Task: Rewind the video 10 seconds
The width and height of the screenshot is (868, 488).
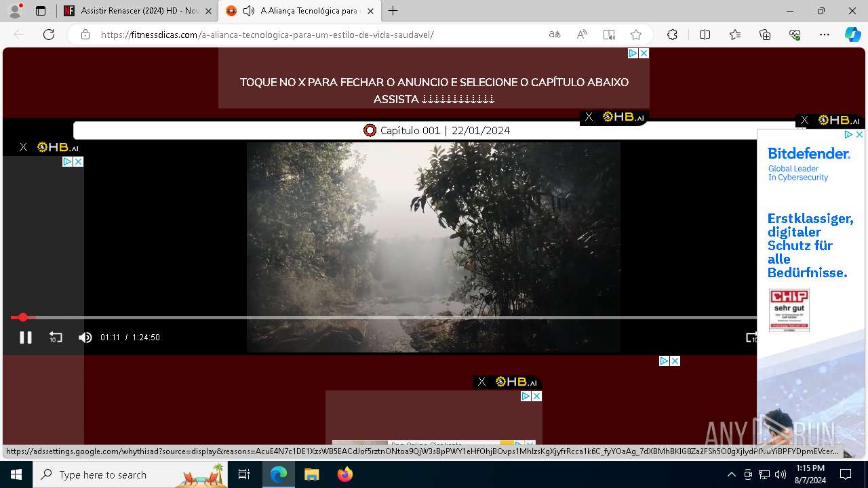Action: click(56, 338)
